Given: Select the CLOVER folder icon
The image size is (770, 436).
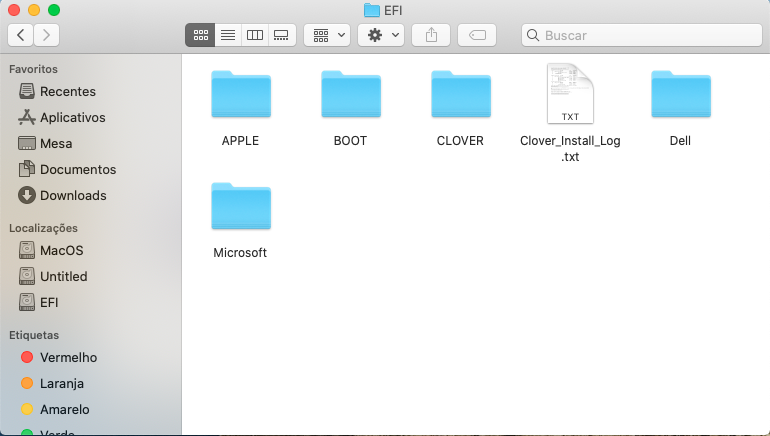Looking at the screenshot, I should tap(461, 94).
